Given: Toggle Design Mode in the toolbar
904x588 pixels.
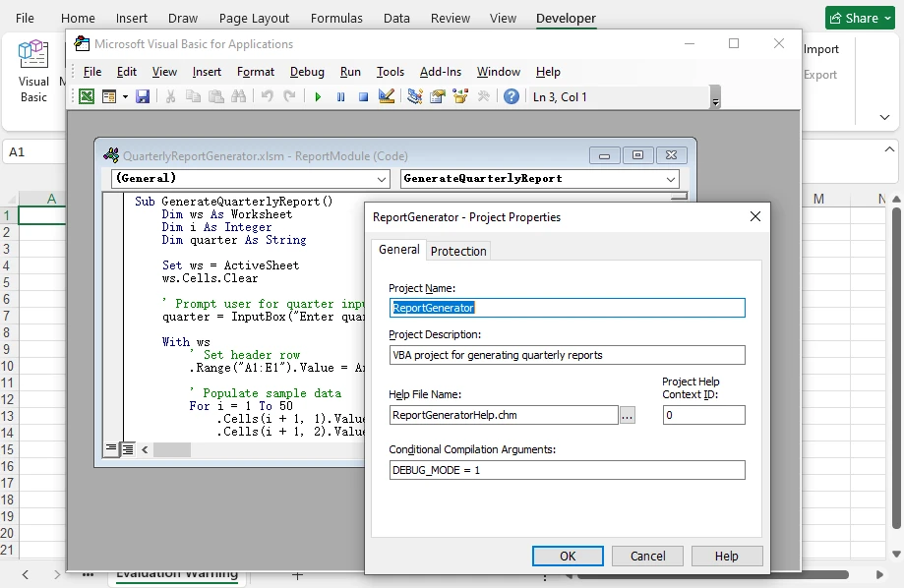Looking at the screenshot, I should (x=386, y=95).
